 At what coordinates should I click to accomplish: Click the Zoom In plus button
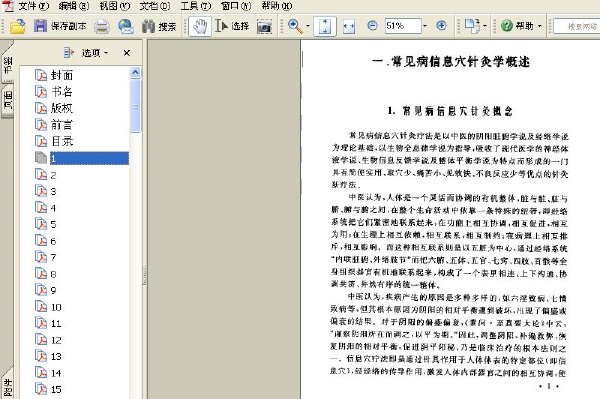441,26
